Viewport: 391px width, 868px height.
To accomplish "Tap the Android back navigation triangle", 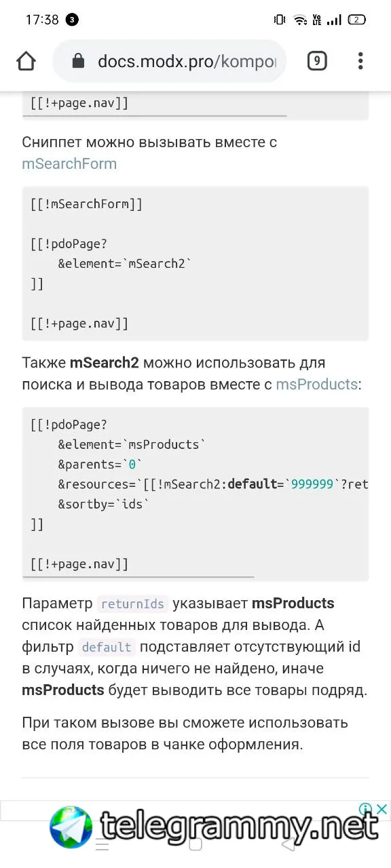I will 288,844.
